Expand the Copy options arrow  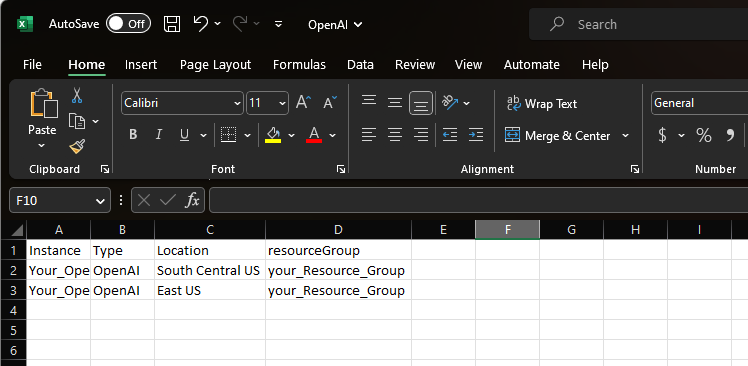pyautogui.click(x=95, y=122)
